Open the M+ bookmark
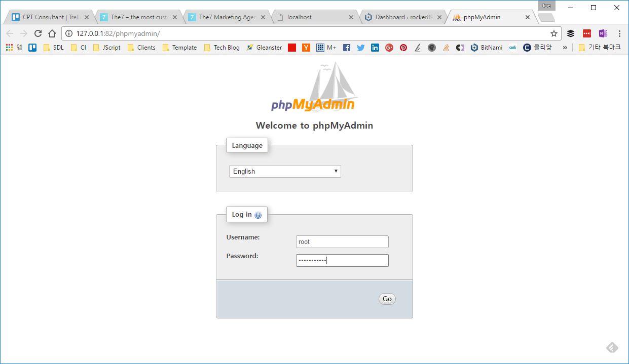 click(x=326, y=48)
